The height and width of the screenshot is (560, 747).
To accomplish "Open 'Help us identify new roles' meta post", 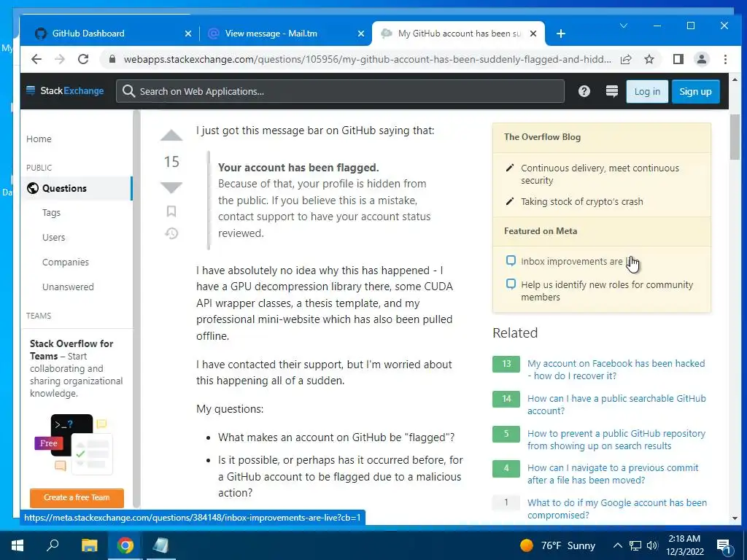I will pyautogui.click(x=607, y=290).
